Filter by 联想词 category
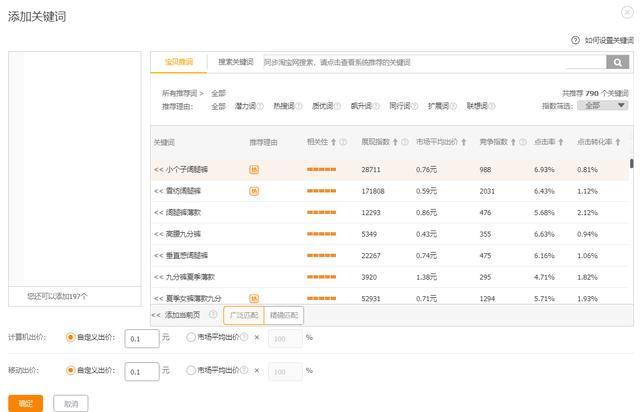This screenshot has width=640, height=412. pos(477,106)
